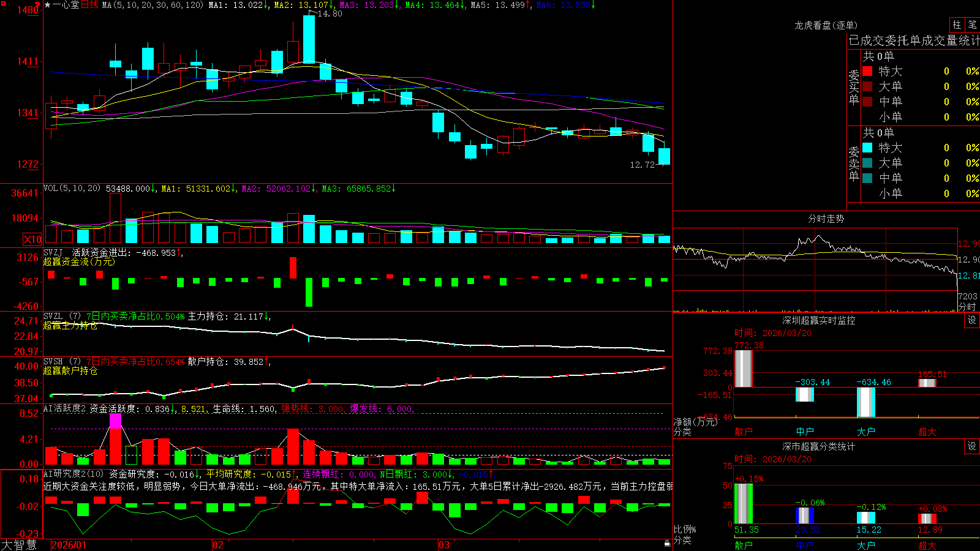This screenshot has height=551, width=980.
Task: Click the 中户 bar showing -303.44
Action: 804,394
